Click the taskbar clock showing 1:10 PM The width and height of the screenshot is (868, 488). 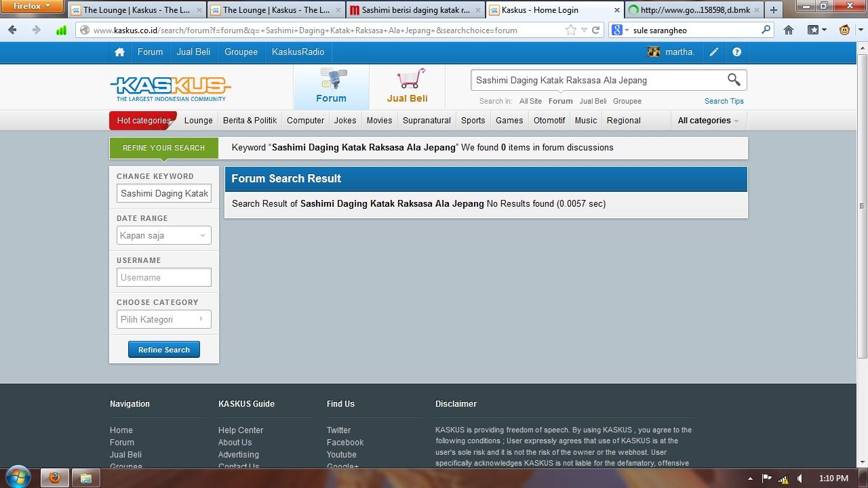(833, 479)
